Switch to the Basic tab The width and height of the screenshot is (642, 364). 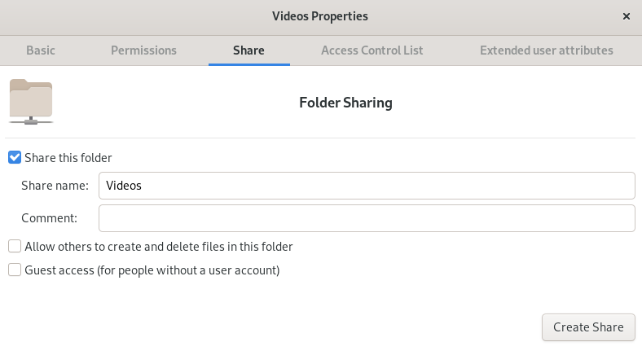pyautogui.click(x=41, y=50)
